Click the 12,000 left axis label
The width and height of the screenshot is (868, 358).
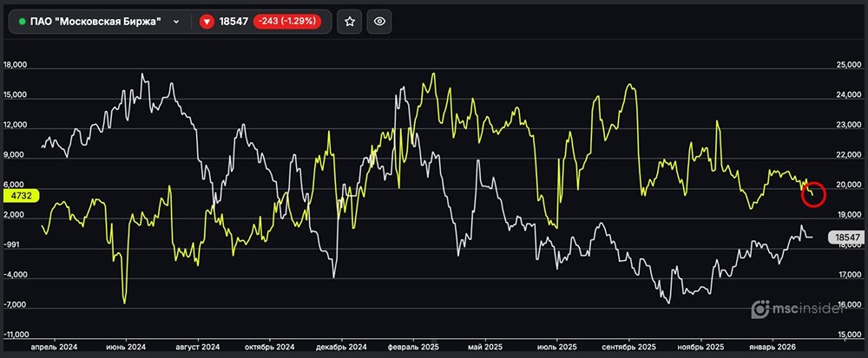[x=15, y=125]
